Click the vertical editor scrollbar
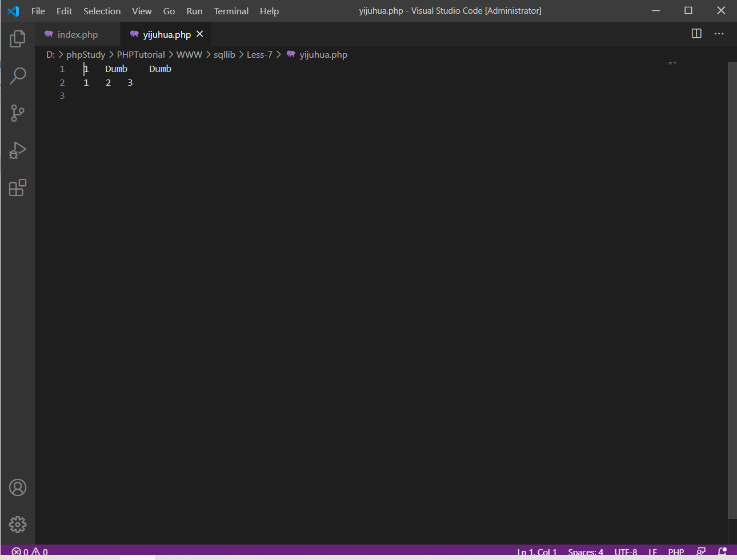The image size is (737, 560). [x=732, y=286]
